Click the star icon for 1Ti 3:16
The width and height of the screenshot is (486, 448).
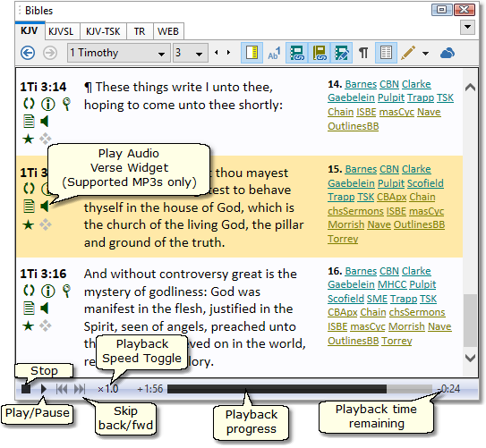29,325
